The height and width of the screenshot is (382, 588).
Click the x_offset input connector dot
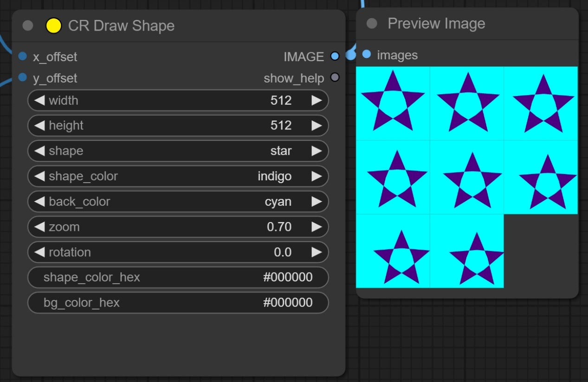click(x=22, y=57)
